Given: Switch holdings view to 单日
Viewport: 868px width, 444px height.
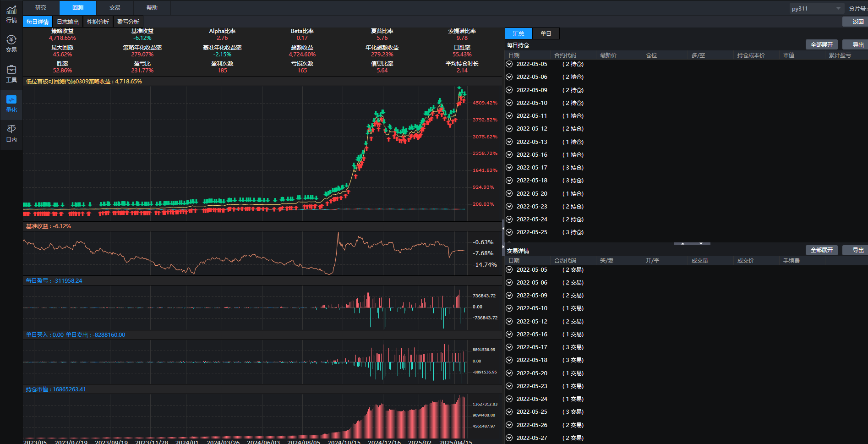Looking at the screenshot, I should point(546,33).
